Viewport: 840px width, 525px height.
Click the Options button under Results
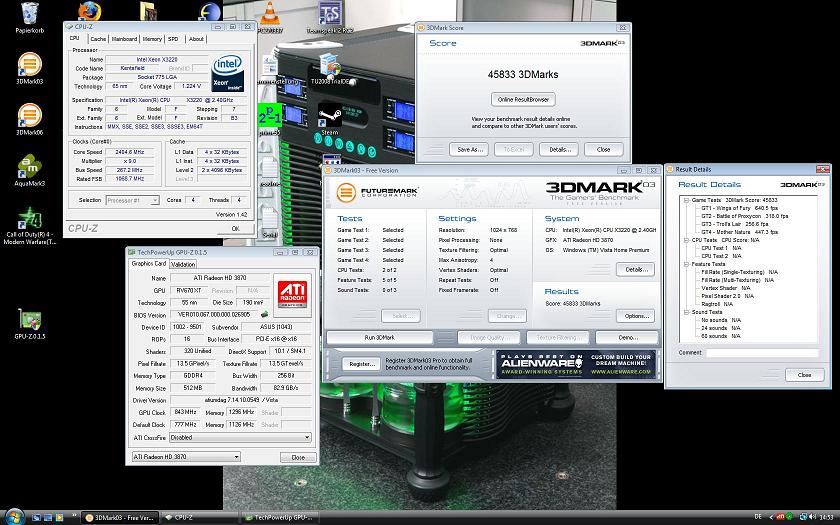635,316
